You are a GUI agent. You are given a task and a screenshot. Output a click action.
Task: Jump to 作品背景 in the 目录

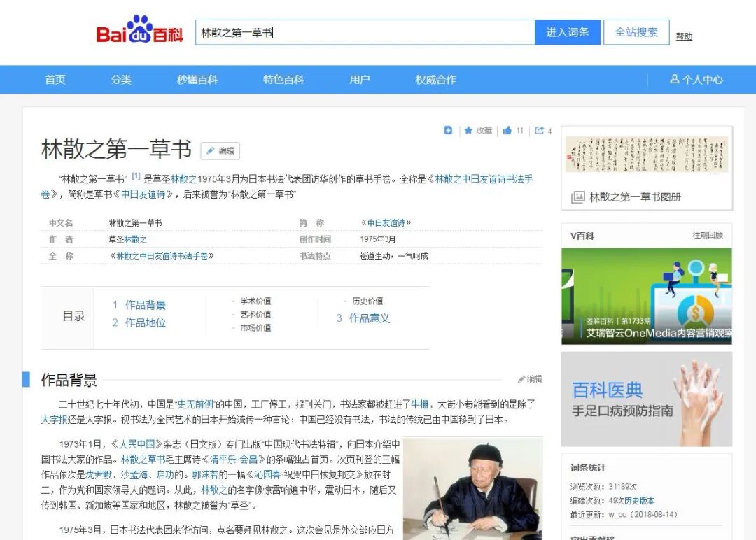tap(145, 305)
